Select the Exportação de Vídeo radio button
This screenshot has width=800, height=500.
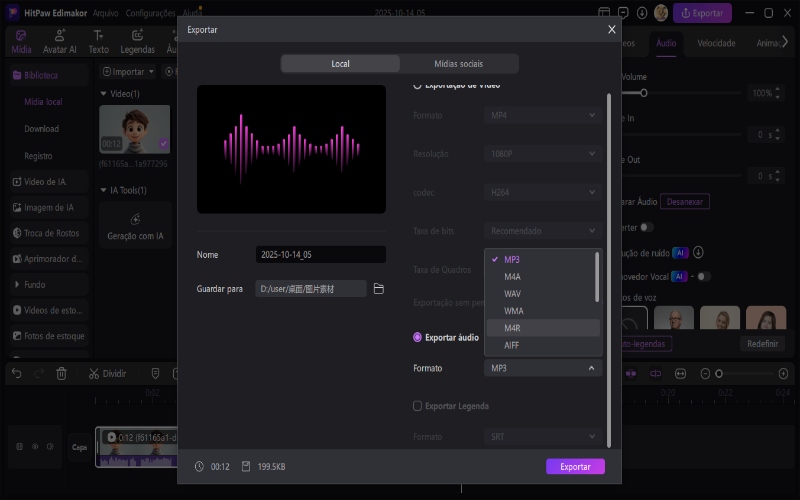point(418,86)
